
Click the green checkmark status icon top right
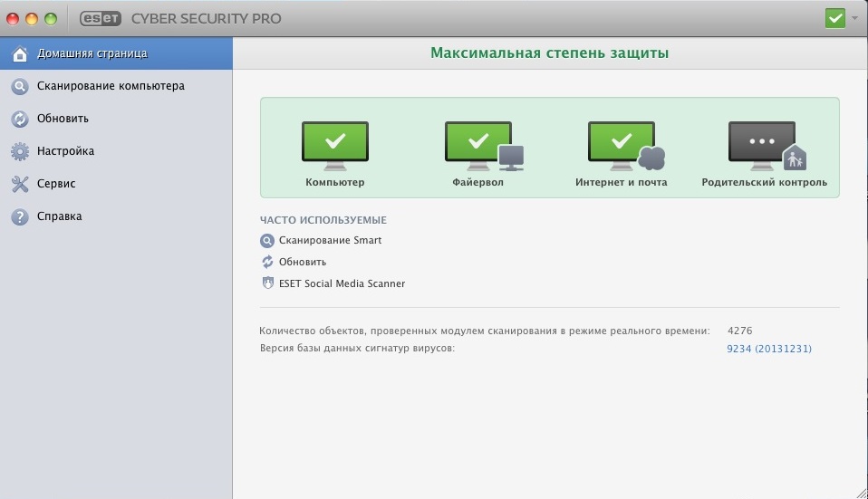[834, 18]
